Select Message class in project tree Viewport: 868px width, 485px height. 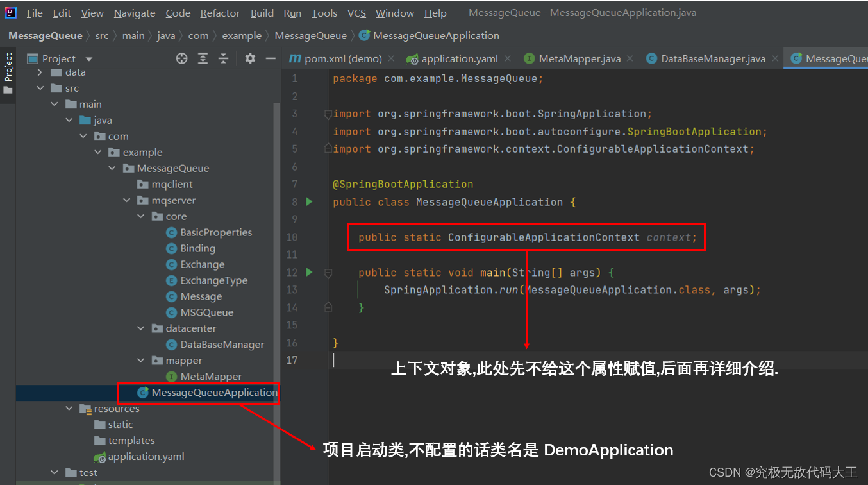[x=201, y=296]
